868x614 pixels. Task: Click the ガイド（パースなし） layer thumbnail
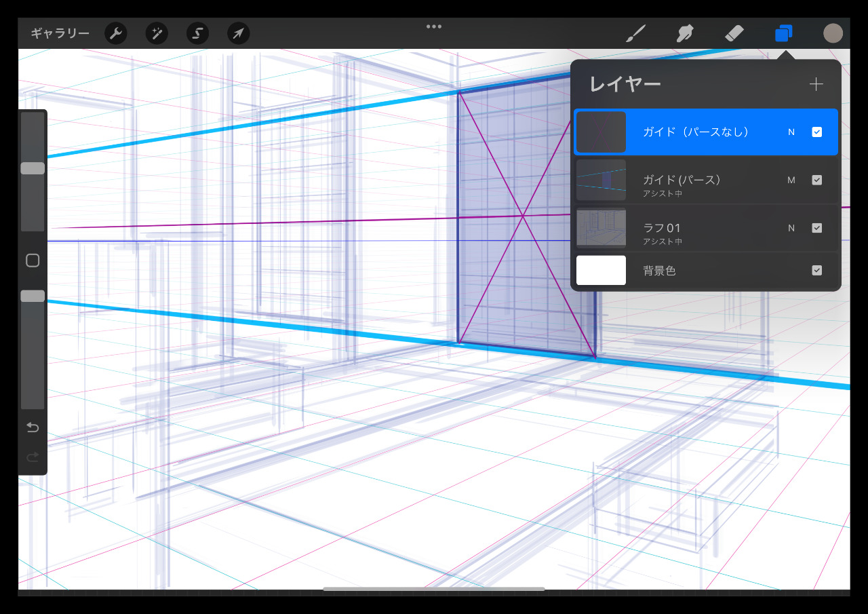click(601, 132)
